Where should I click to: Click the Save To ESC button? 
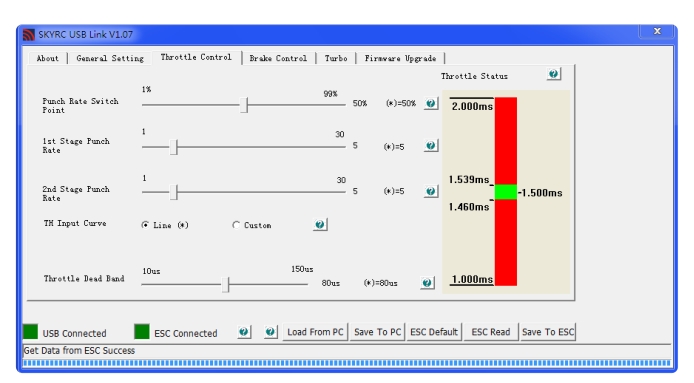click(548, 332)
